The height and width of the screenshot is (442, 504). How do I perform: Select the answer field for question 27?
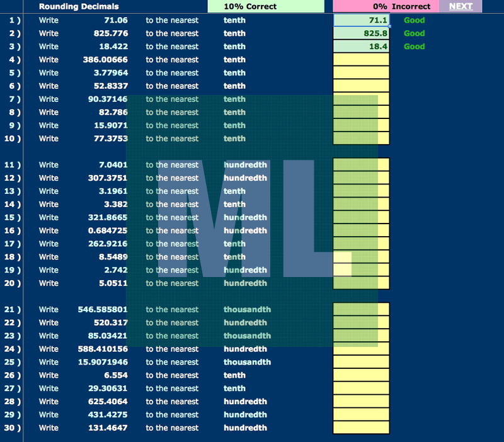[361, 388]
